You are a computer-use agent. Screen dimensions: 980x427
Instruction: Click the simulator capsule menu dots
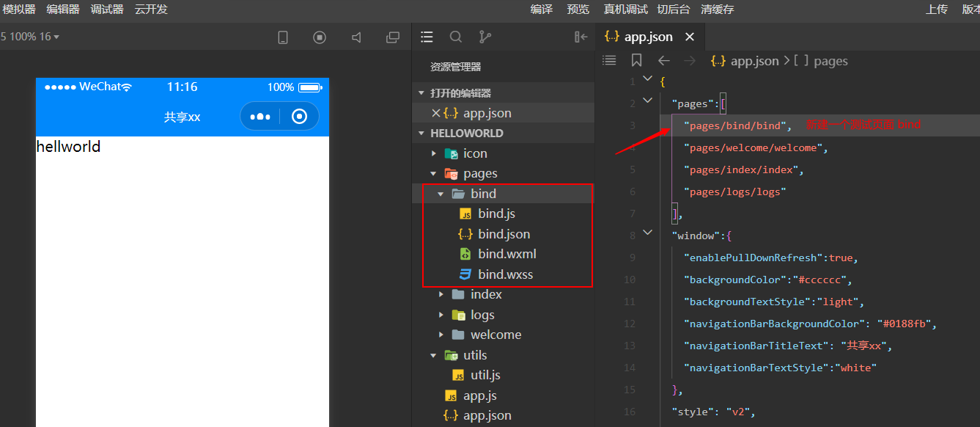260,117
